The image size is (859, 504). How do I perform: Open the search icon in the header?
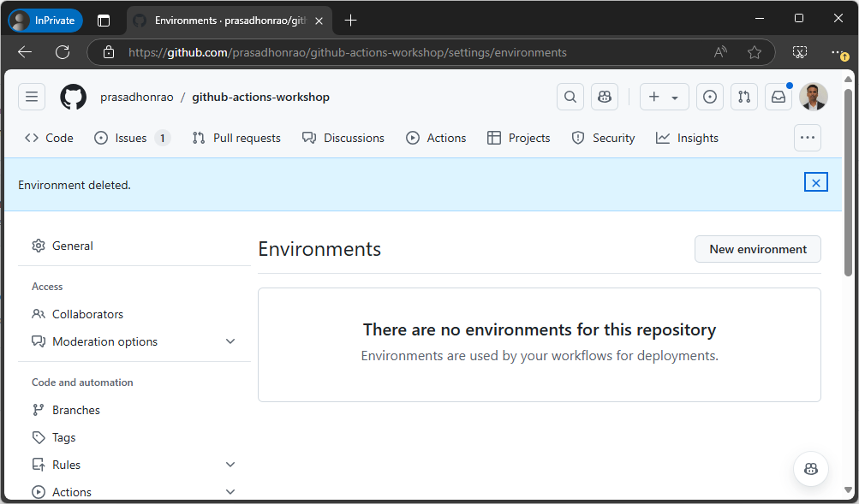570,96
